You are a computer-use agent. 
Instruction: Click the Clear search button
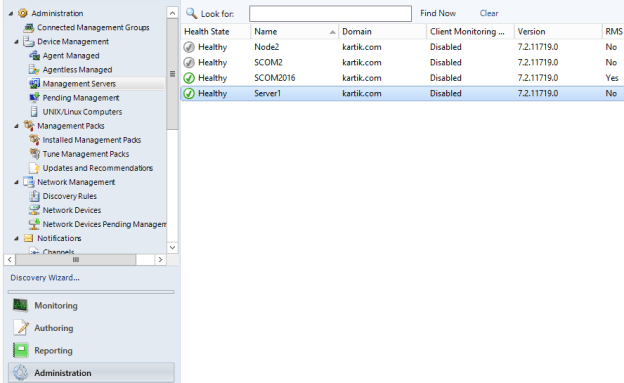point(489,13)
